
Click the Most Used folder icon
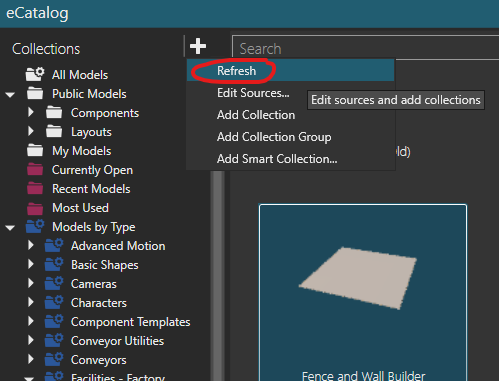tap(35, 208)
